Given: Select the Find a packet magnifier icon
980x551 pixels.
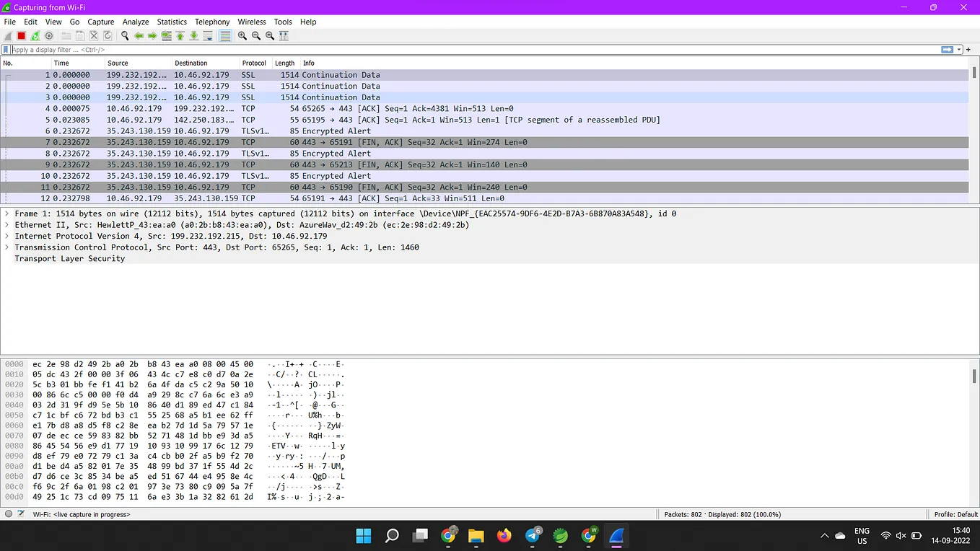Looking at the screenshot, I should click(x=125, y=35).
